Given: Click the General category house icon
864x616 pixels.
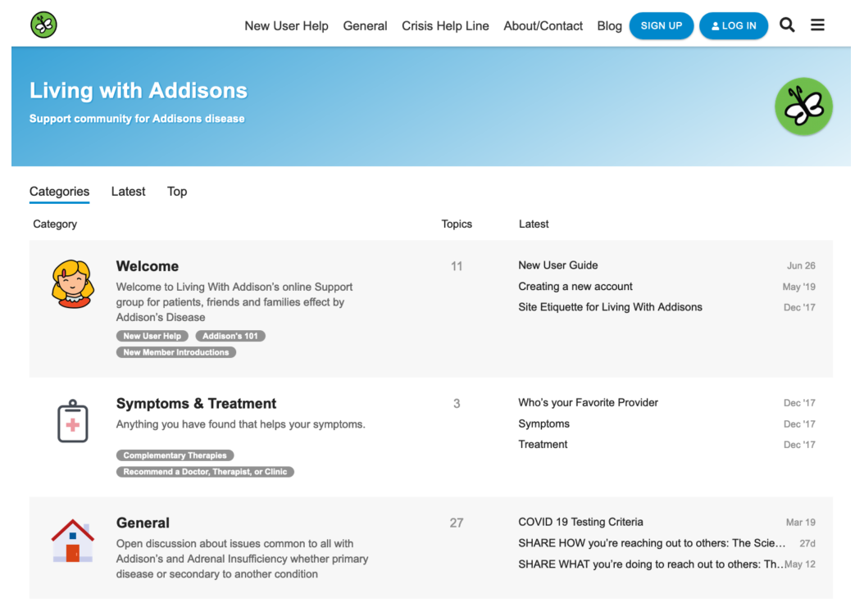Looking at the screenshot, I should coord(73,541).
